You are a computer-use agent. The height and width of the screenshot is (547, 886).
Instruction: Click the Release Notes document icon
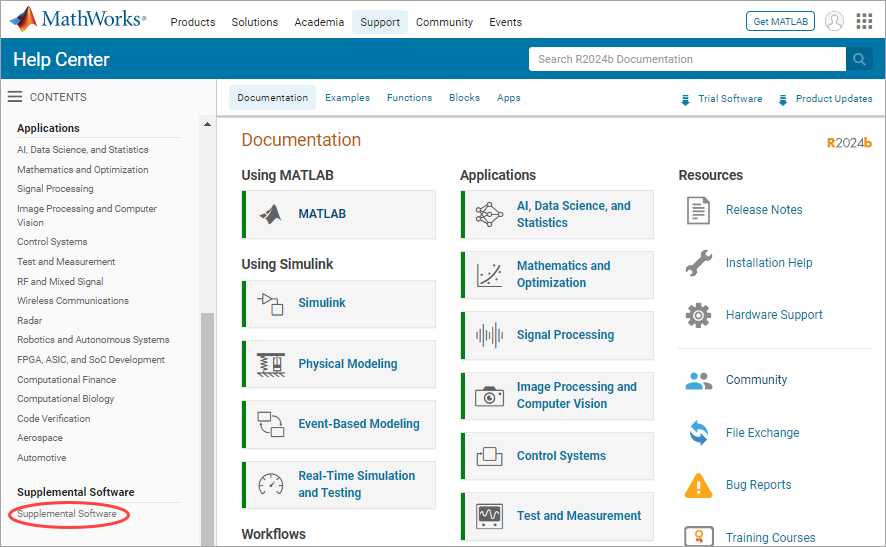[x=698, y=210]
